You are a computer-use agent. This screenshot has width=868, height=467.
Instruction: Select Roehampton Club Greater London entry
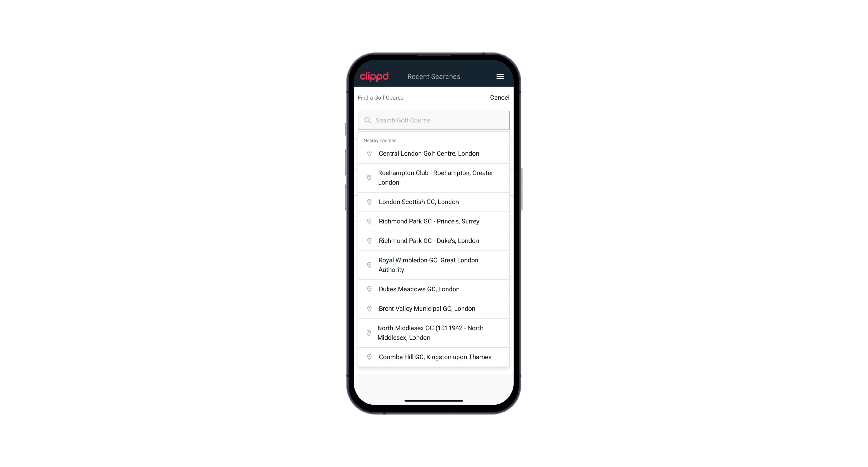click(434, 178)
